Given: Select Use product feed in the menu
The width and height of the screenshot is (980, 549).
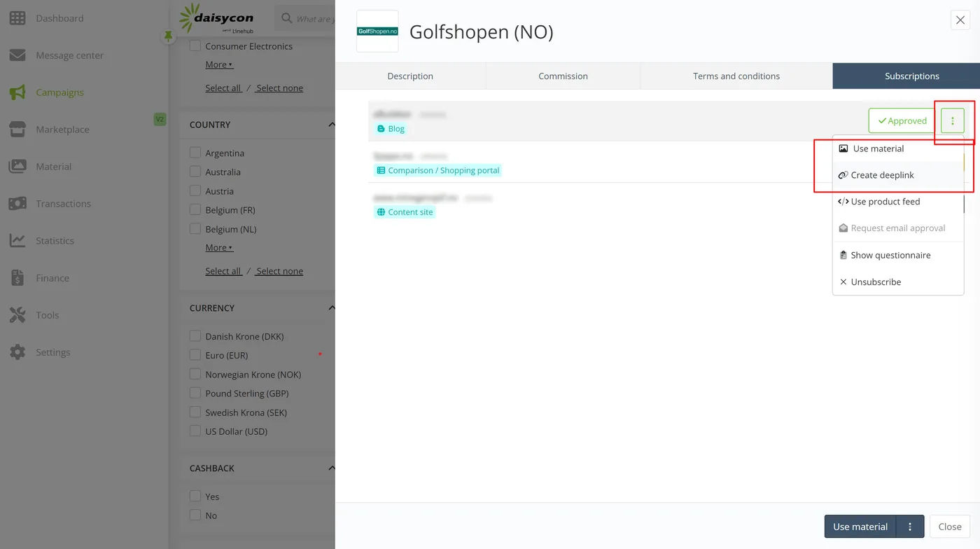Looking at the screenshot, I should pyautogui.click(x=898, y=202).
